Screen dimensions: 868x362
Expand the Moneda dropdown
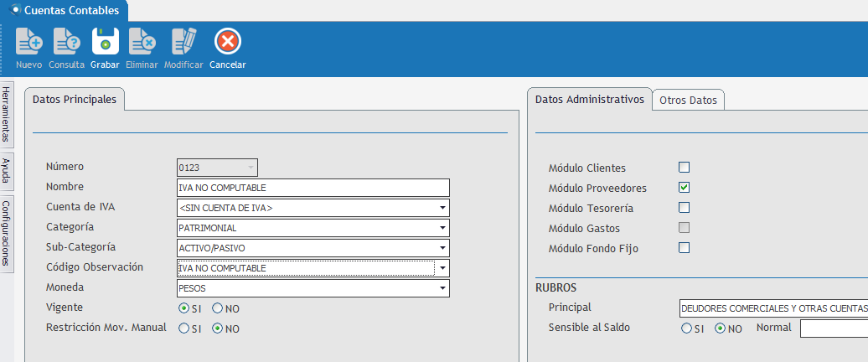(442, 288)
